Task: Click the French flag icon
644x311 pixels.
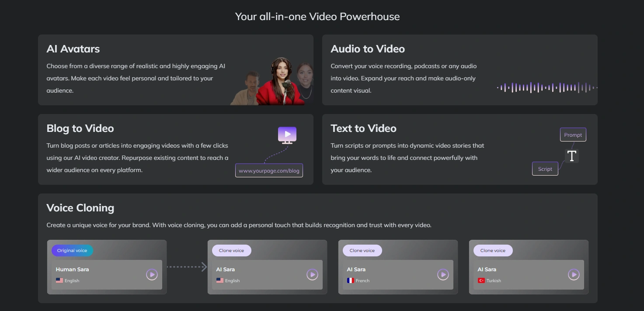Action: click(351, 280)
